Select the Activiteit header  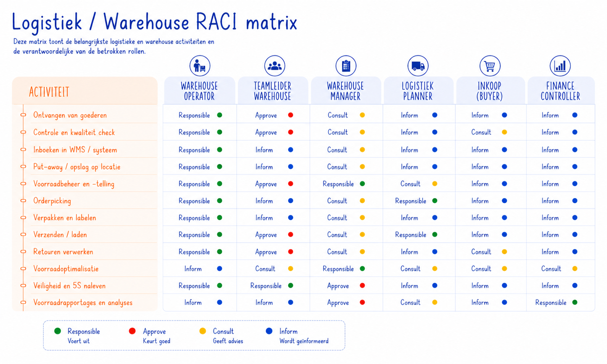click(49, 92)
